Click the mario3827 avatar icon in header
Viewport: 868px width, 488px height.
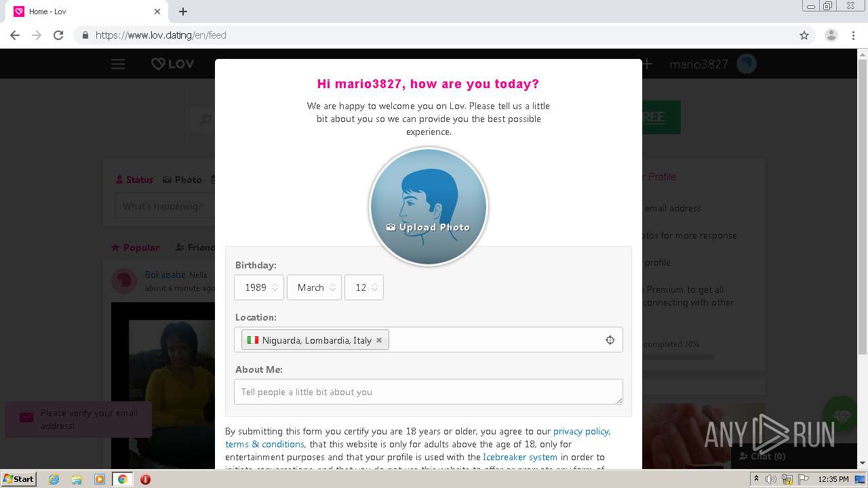coord(747,64)
